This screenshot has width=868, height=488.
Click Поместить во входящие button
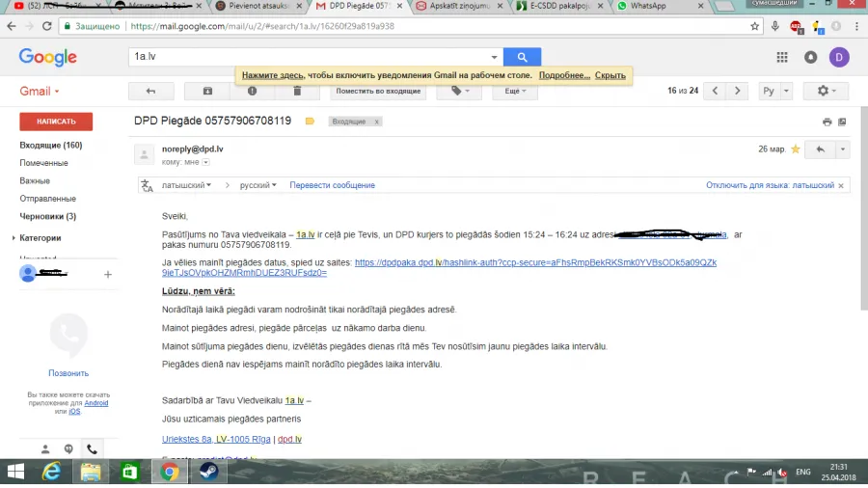pyautogui.click(x=378, y=92)
